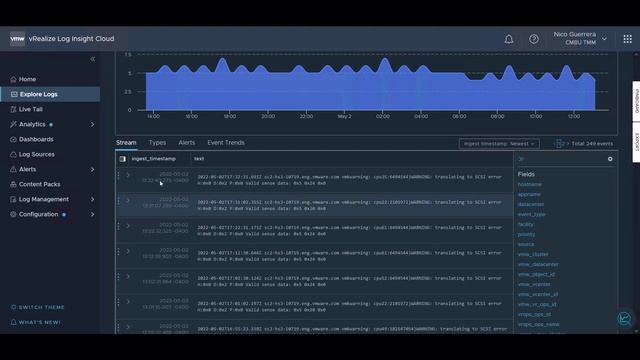Select the event_type field
The width and height of the screenshot is (640, 360).
click(531, 214)
